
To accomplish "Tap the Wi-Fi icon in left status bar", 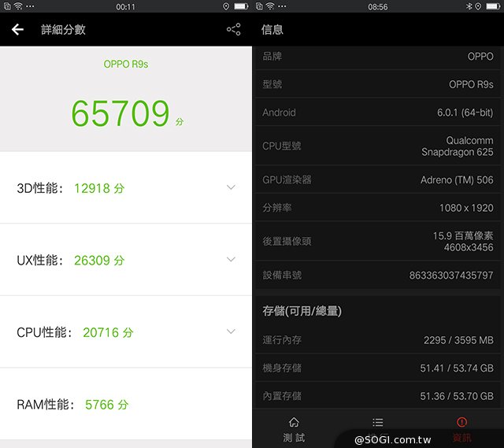I will pos(17,6).
